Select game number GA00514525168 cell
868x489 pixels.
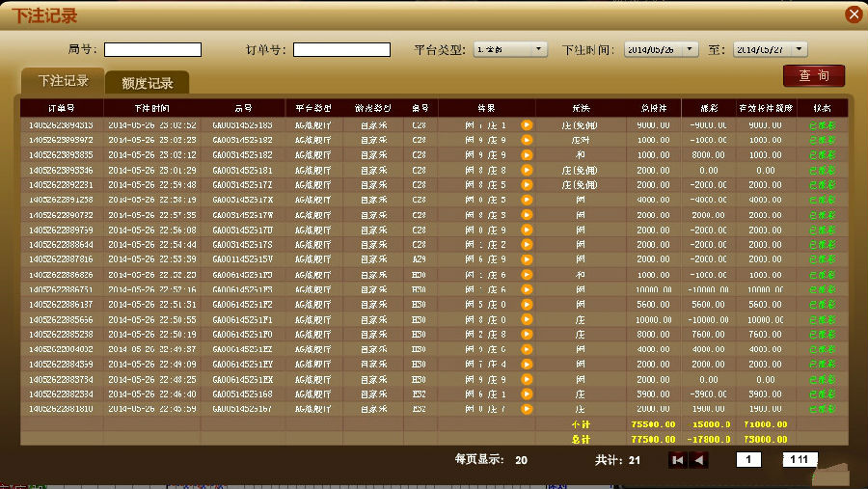point(242,394)
